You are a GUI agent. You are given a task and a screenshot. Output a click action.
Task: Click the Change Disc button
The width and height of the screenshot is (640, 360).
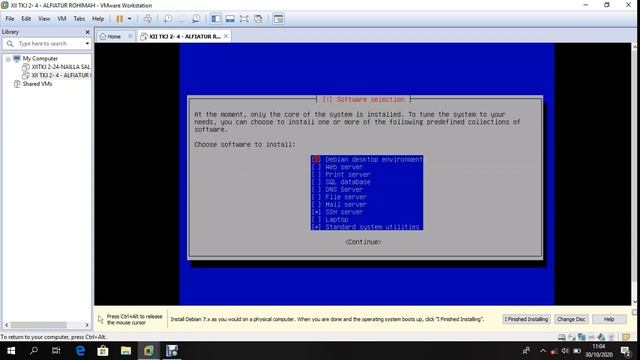coord(571,319)
